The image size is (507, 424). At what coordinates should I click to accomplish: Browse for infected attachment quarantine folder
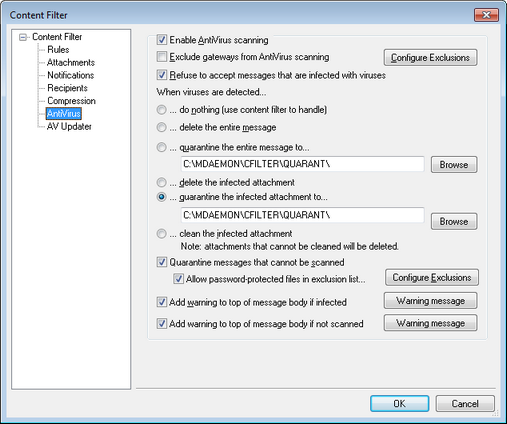[x=454, y=221]
